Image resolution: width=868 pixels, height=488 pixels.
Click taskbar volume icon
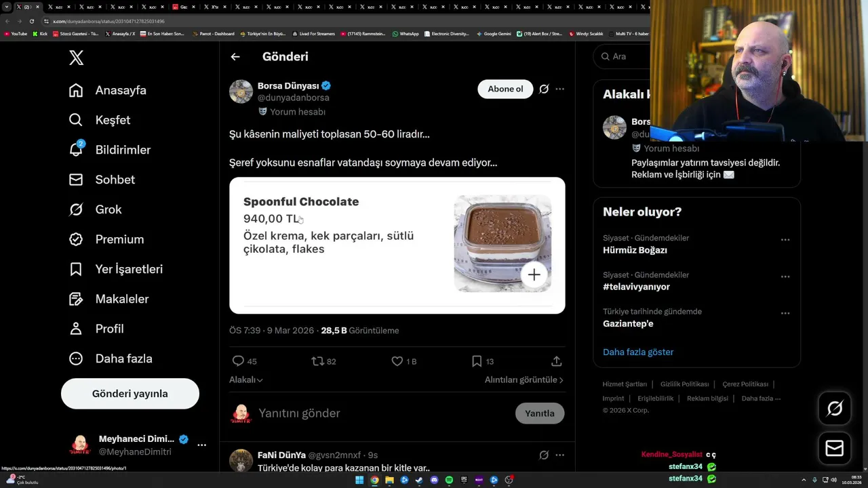pos(833,480)
